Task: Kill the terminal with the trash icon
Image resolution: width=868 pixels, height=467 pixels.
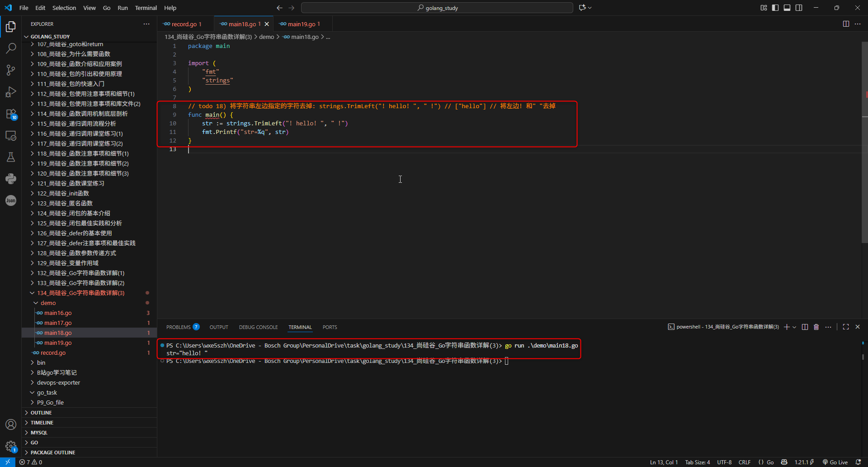Action: [816, 327]
